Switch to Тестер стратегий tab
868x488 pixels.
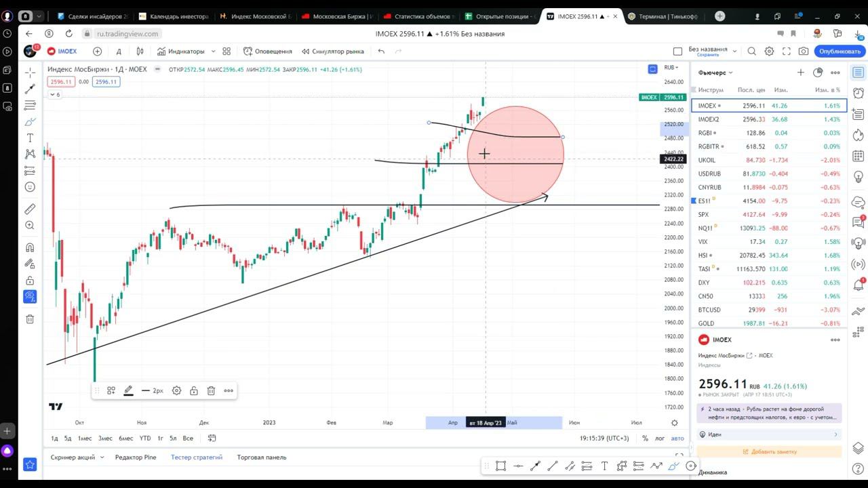coord(197,457)
